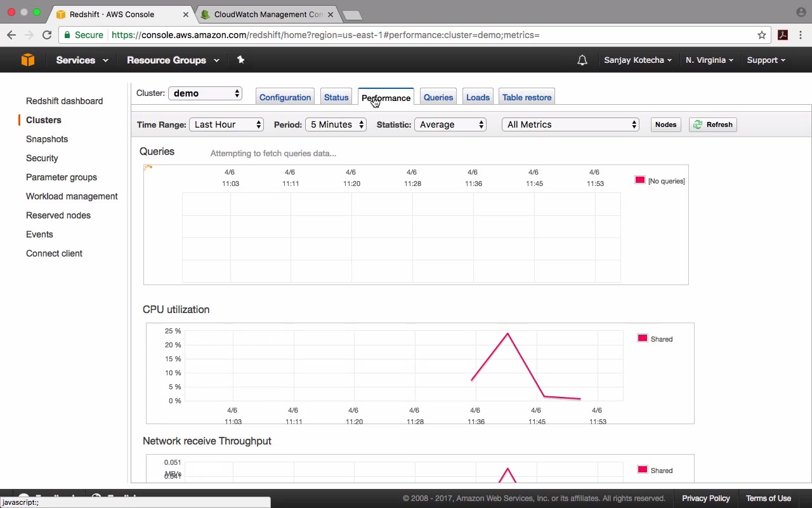This screenshot has width=812, height=508.
Task: Open the Cluster demo selector
Action: point(205,93)
